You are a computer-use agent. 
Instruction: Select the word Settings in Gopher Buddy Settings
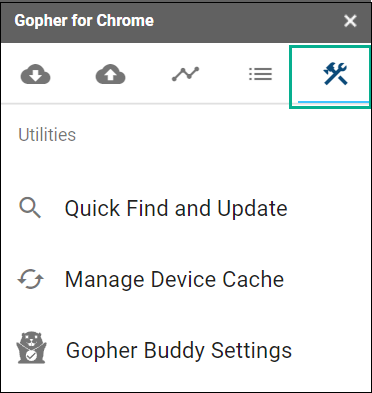pos(252,351)
